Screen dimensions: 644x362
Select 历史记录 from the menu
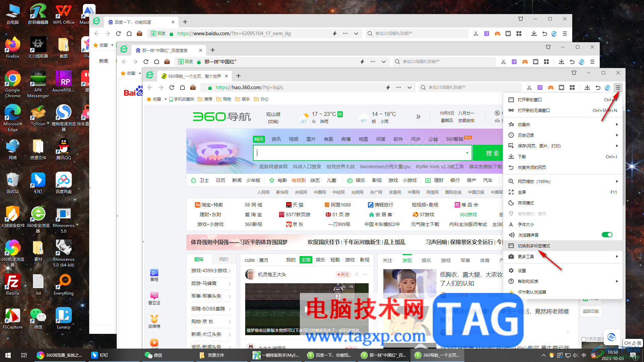526,135
